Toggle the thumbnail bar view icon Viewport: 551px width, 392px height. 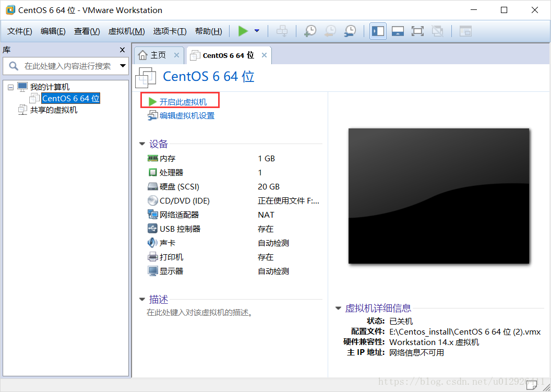pyautogui.click(x=398, y=31)
